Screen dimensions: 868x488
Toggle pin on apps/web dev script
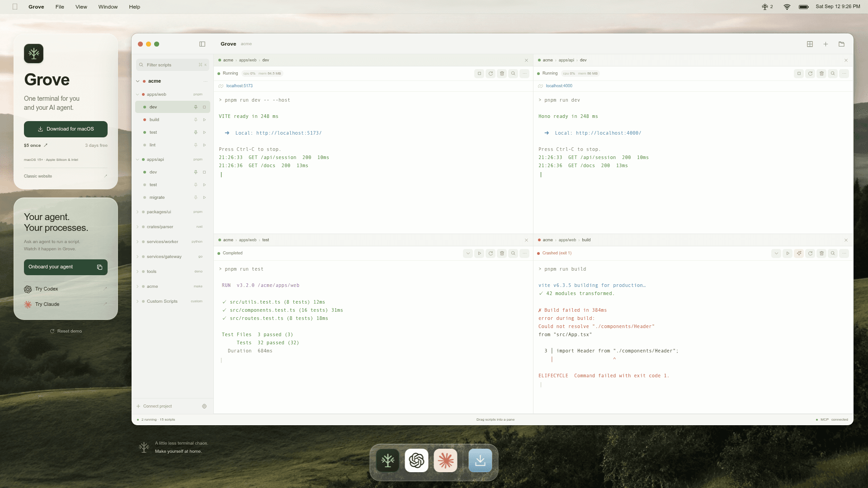196,107
